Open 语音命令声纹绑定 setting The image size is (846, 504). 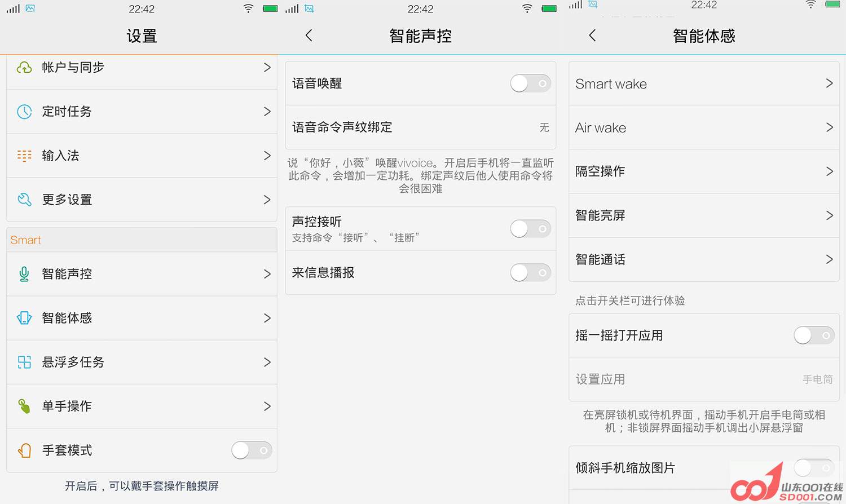[x=420, y=127]
